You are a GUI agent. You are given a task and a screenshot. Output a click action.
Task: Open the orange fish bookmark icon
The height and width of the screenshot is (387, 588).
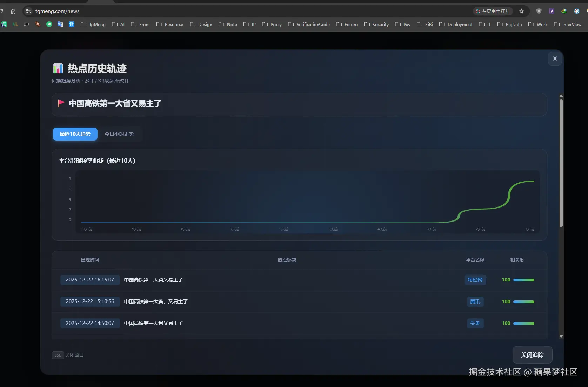pyautogui.click(x=38, y=24)
